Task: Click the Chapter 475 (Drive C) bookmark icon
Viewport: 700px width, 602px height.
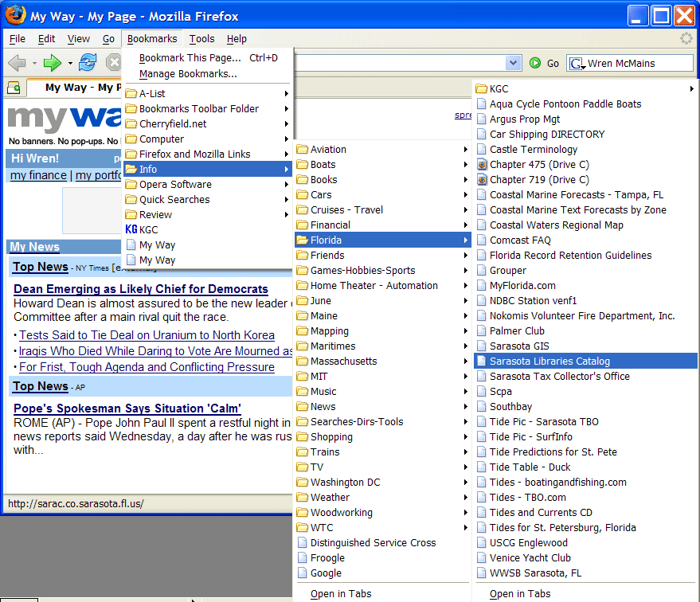Action: pyautogui.click(x=482, y=165)
